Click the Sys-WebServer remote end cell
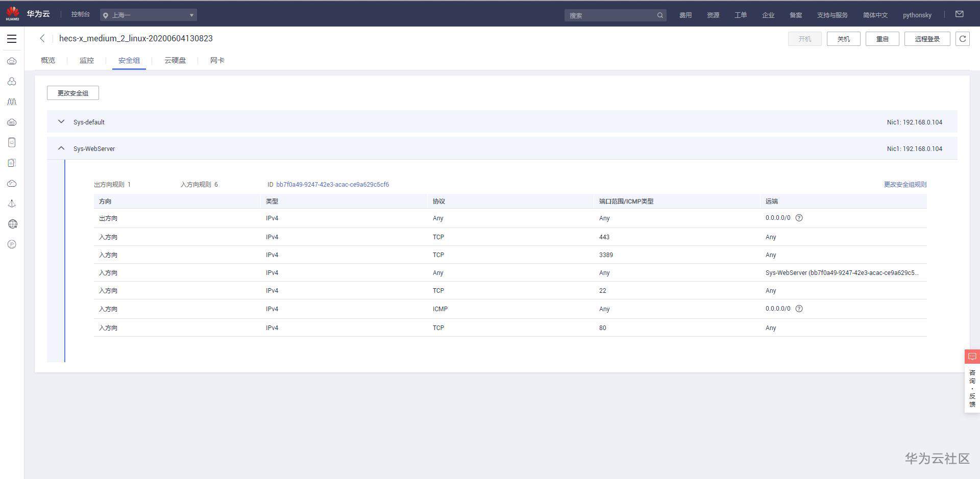Image resolution: width=980 pixels, height=479 pixels. (x=842, y=273)
